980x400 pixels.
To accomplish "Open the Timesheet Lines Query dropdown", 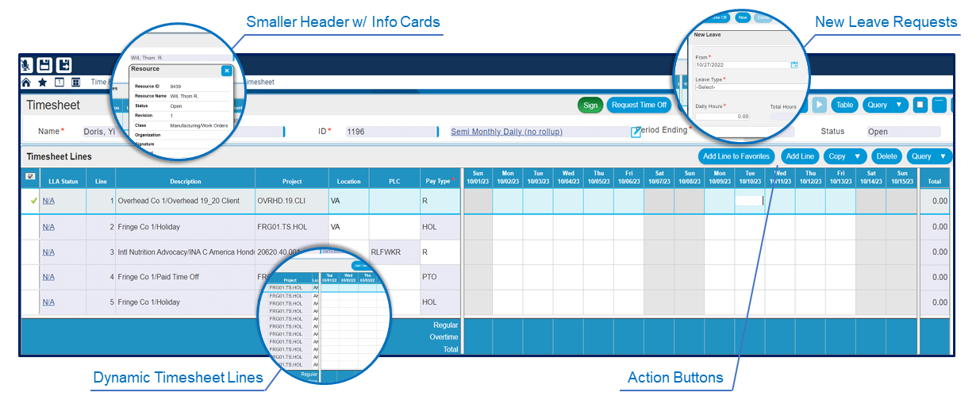I will click(x=929, y=156).
